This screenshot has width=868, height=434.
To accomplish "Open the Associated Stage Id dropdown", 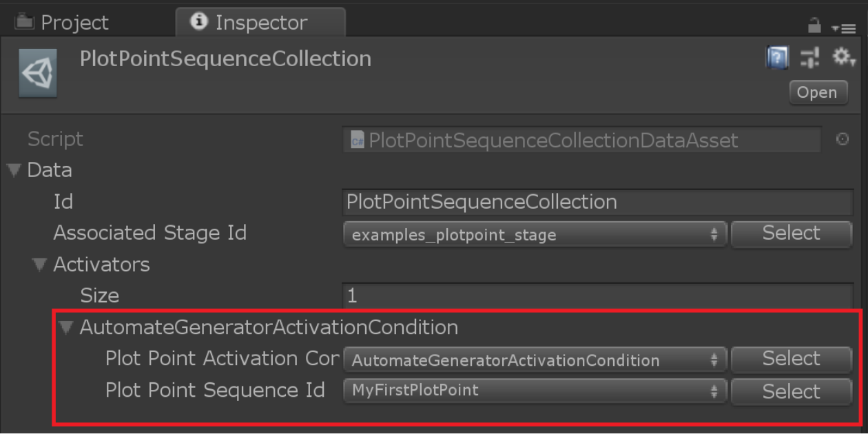I will [x=535, y=234].
